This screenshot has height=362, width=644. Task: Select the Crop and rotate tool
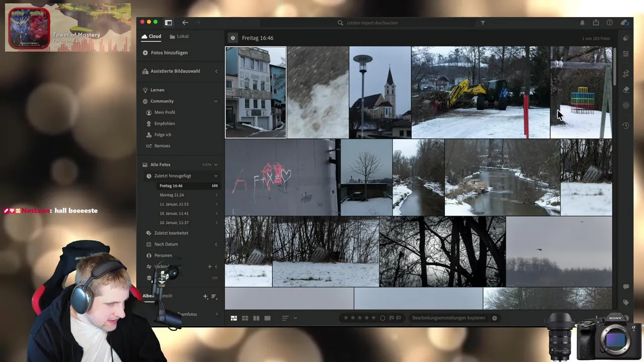[x=626, y=74]
